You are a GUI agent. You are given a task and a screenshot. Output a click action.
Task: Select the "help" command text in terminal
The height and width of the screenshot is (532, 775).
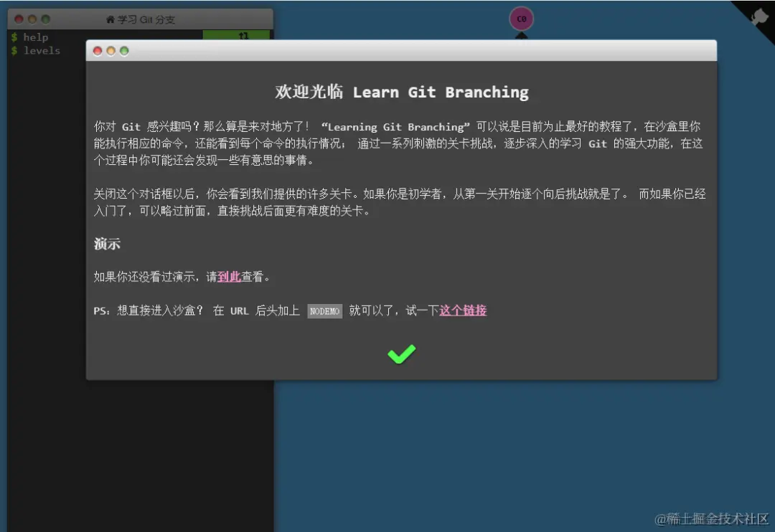tap(35, 37)
